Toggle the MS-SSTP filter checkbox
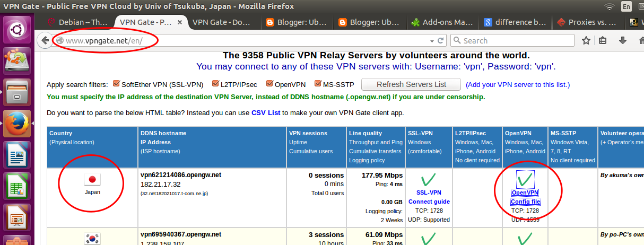The height and width of the screenshot is (245, 644). tap(318, 84)
